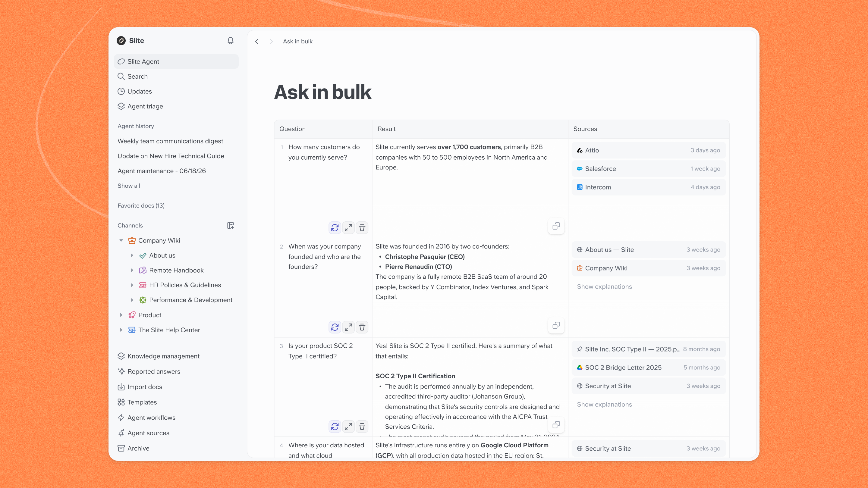Open Templates
The height and width of the screenshot is (488, 868).
(176, 402)
